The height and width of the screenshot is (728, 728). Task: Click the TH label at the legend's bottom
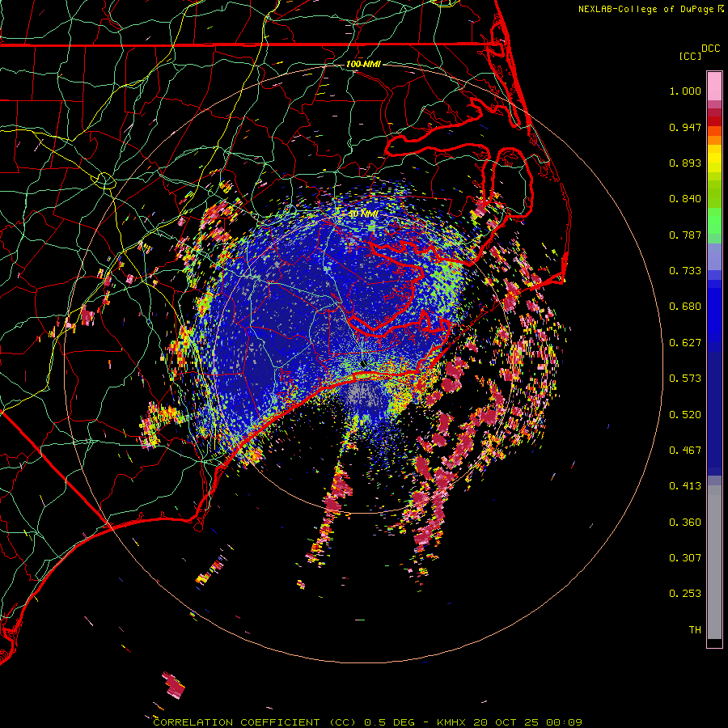pyautogui.click(x=695, y=630)
